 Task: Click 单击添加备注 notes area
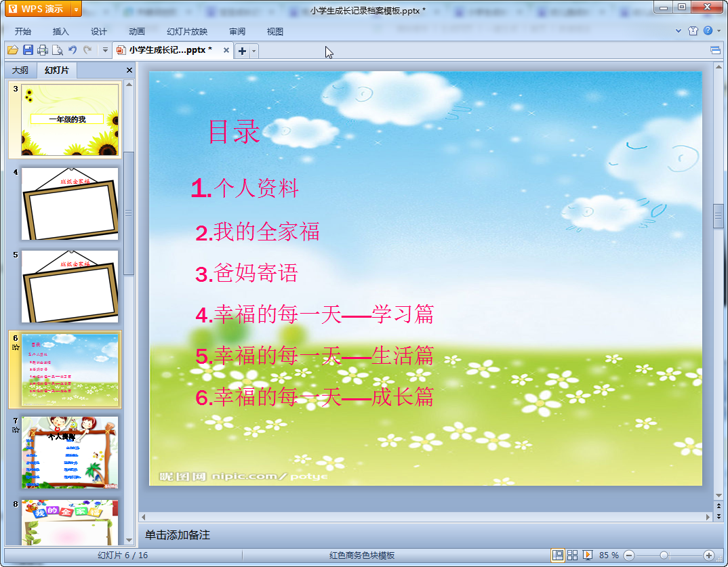tap(178, 535)
